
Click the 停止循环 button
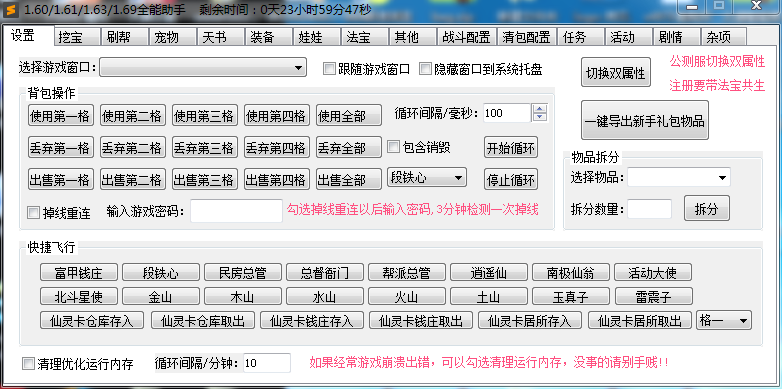[x=511, y=179]
